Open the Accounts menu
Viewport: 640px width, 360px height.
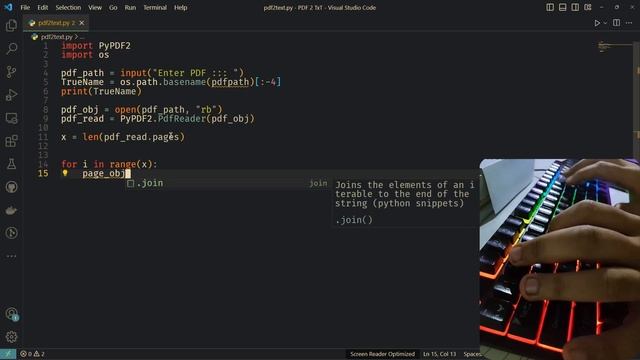point(11,314)
